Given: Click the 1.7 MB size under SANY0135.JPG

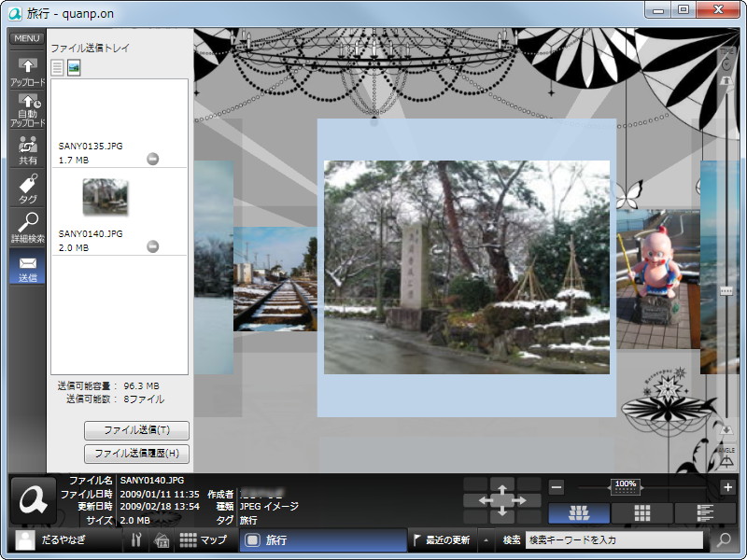Looking at the screenshot, I should 74,160.
